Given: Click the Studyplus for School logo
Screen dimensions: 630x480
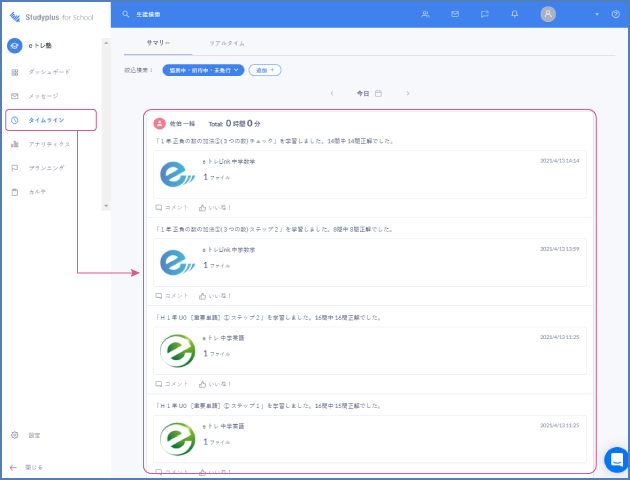Looking at the screenshot, I should click(51, 17).
